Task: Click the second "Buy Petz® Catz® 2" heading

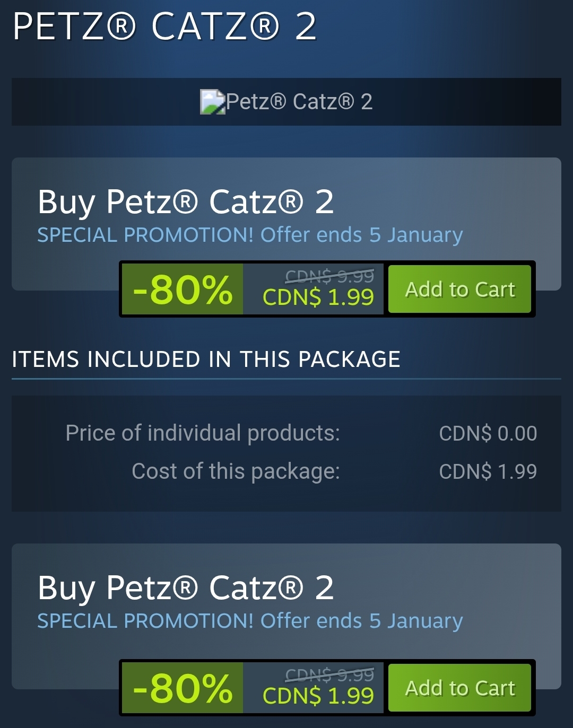Action: (x=186, y=588)
